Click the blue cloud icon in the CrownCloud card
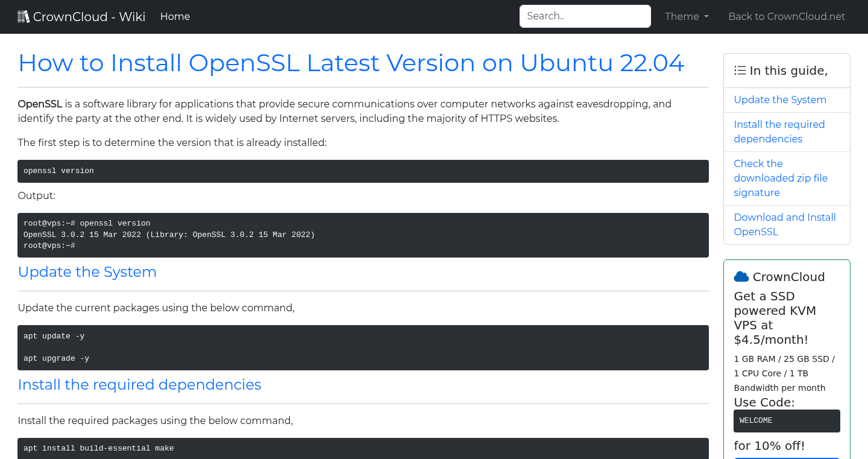This screenshot has height=459, width=868. [x=741, y=276]
